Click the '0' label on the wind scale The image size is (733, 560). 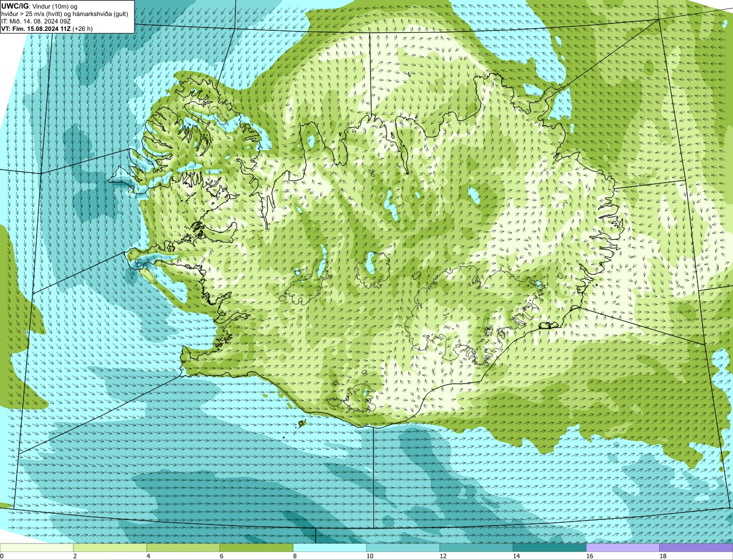[x=2, y=556]
